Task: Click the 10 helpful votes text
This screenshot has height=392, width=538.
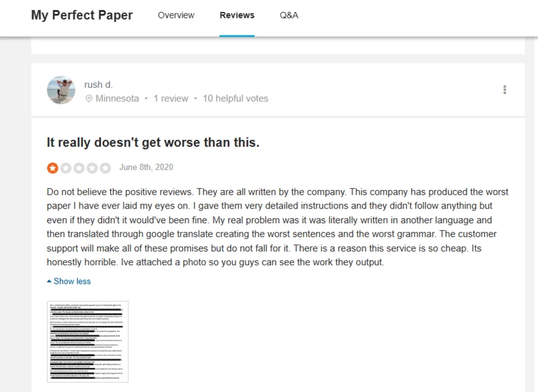Action: [x=236, y=99]
